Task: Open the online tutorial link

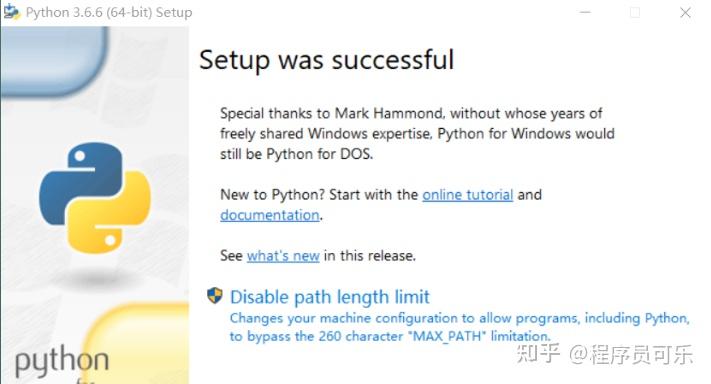Action: (x=468, y=194)
